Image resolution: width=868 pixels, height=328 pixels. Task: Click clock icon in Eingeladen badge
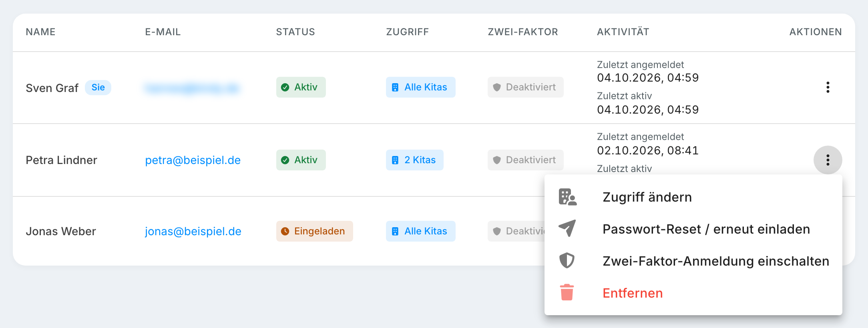285,231
